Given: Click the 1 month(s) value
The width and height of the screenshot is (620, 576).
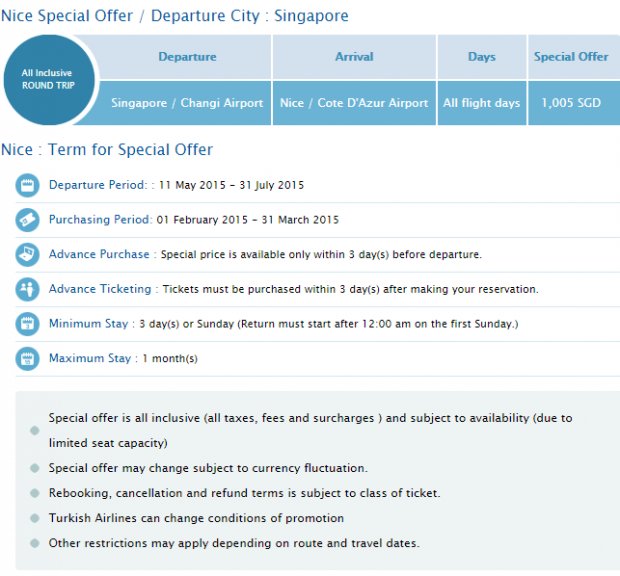Looking at the screenshot, I should click(x=170, y=359).
